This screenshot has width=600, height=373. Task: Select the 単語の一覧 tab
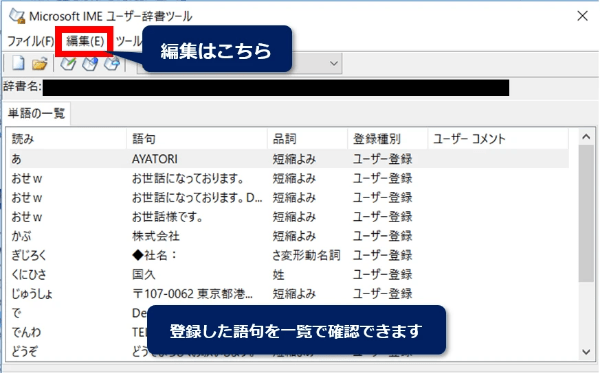tap(36, 113)
